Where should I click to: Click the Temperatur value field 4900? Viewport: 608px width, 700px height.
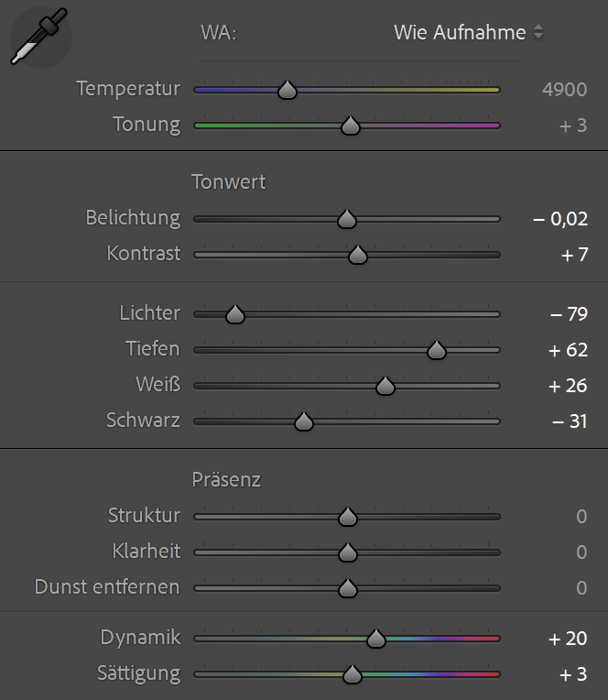(x=564, y=90)
